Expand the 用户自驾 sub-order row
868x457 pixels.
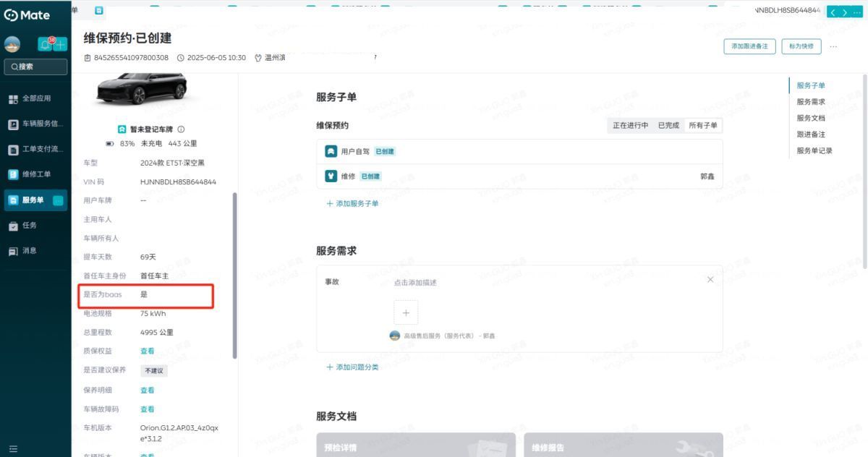pos(519,152)
